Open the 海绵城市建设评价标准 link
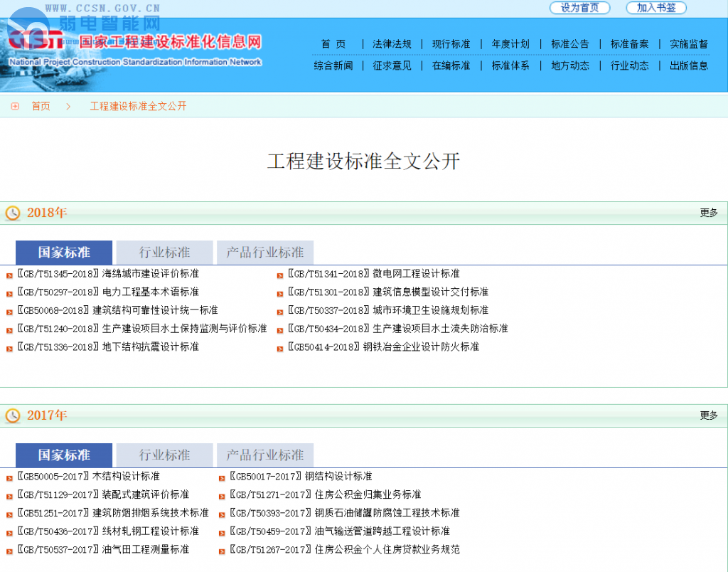 point(150,274)
